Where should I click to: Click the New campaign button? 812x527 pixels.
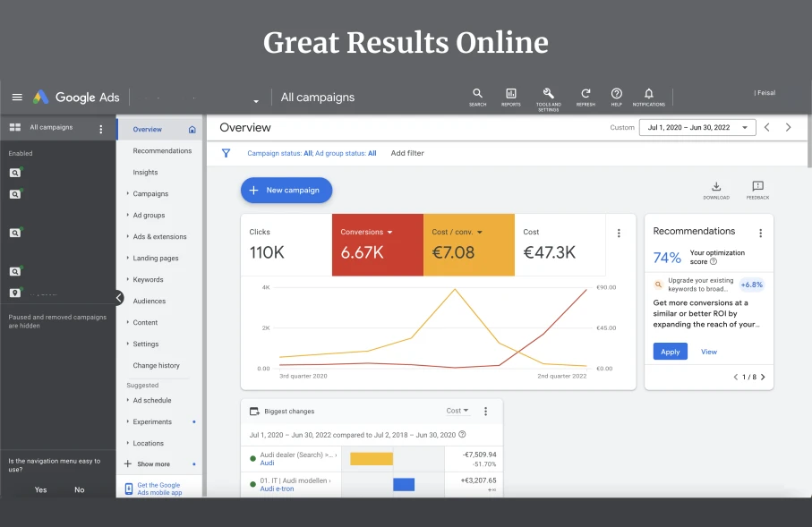click(286, 190)
